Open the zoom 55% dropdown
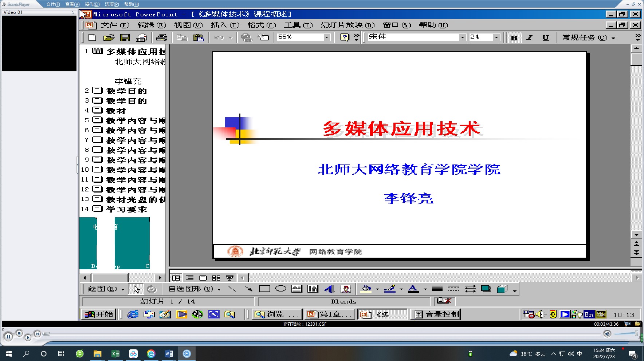Image resolution: width=644 pixels, height=361 pixels. click(327, 37)
